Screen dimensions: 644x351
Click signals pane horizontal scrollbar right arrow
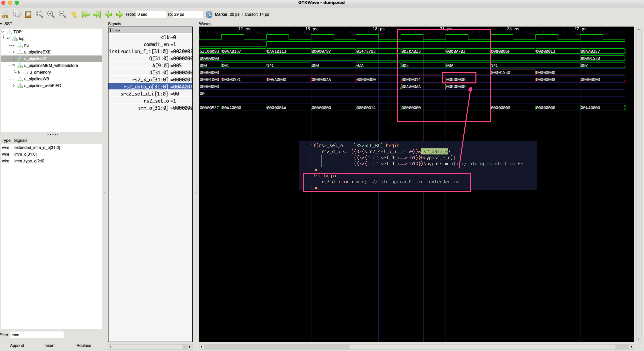pos(190,347)
